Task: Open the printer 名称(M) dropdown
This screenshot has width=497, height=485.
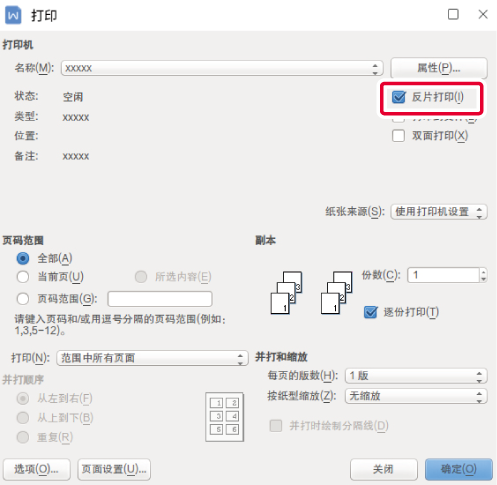Action: point(222,68)
